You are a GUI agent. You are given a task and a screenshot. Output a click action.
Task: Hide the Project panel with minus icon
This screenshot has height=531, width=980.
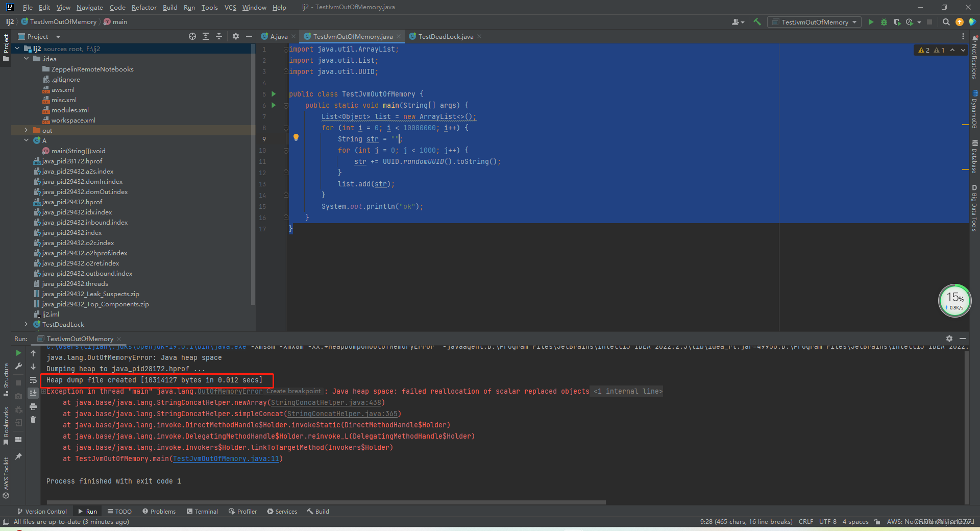(x=249, y=36)
